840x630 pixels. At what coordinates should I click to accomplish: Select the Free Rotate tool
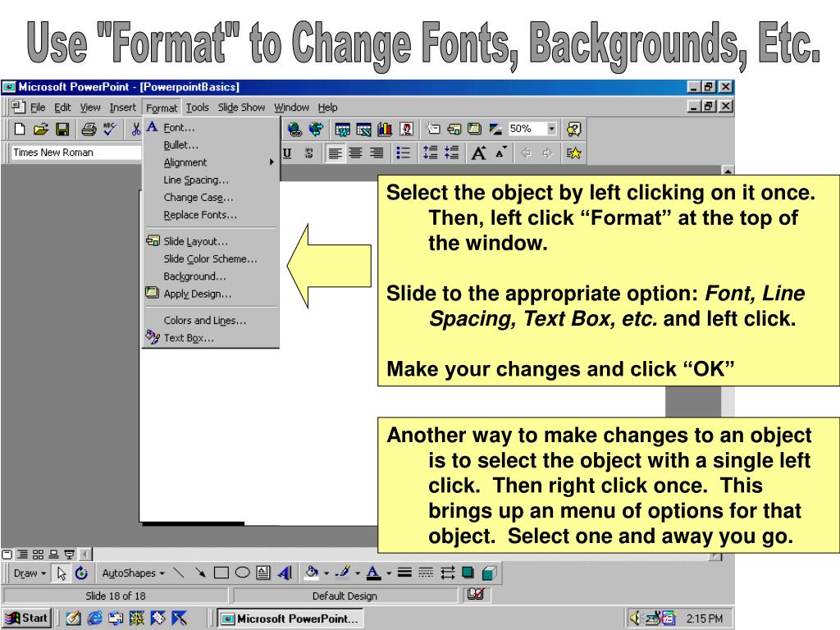[81, 573]
